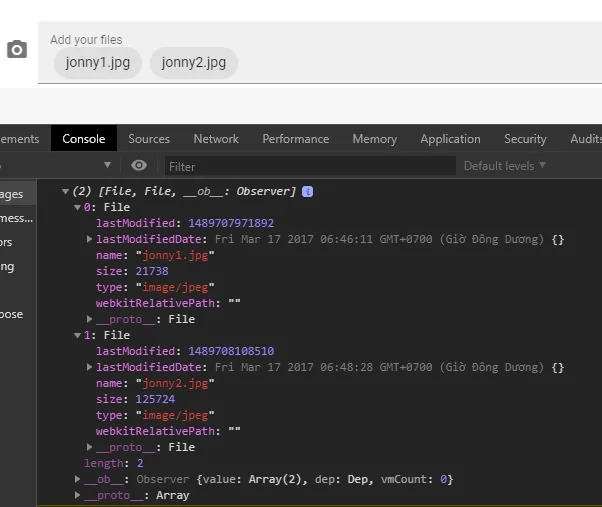Collapse the 1: File entry

pyautogui.click(x=77, y=335)
